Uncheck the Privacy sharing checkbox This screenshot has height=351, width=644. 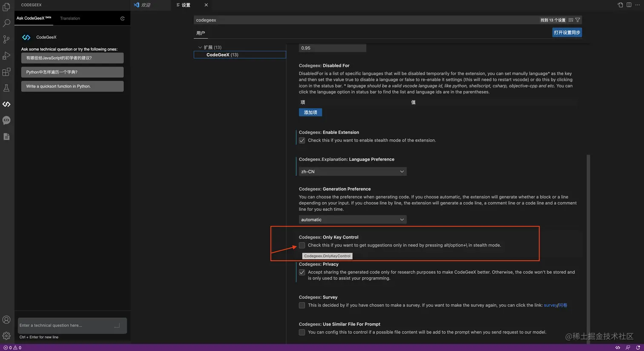(302, 272)
